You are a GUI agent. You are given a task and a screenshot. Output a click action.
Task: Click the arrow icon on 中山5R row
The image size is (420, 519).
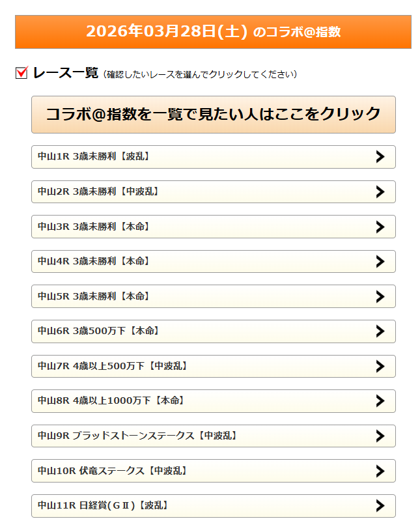(380, 296)
